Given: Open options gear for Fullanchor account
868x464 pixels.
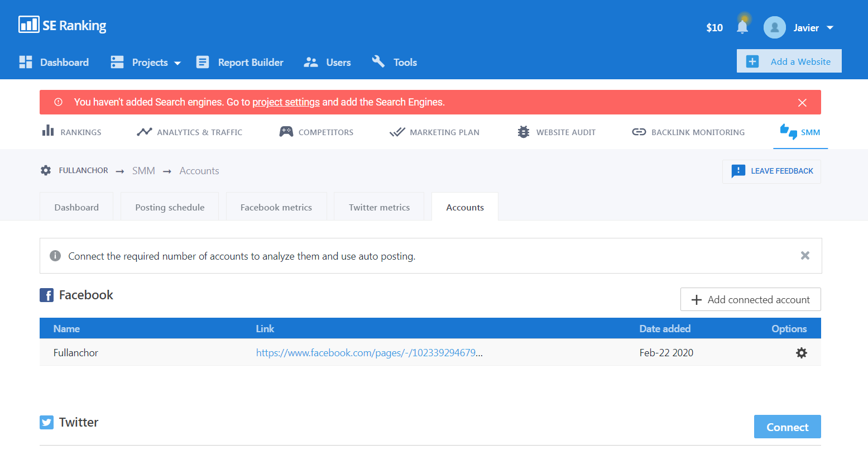Looking at the screenshot, I should (x=802, y=353).
